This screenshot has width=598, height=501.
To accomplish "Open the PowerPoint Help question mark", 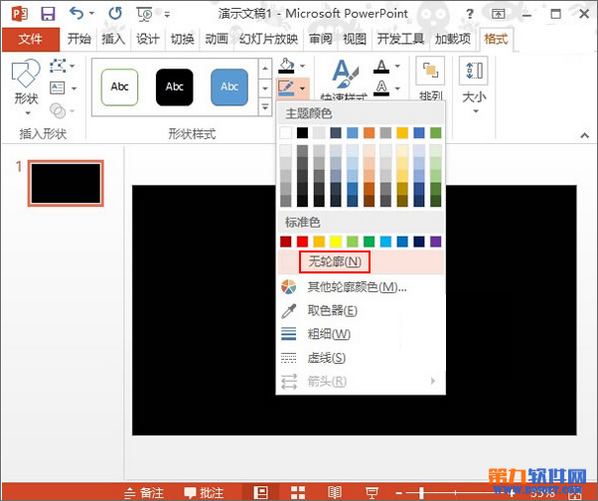I will (x=470, y=14).
